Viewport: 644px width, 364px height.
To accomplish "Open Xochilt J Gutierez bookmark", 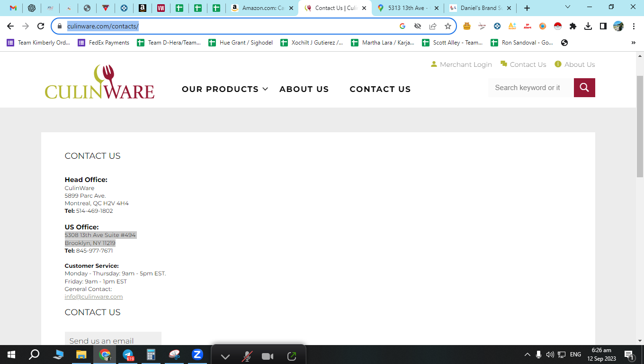I will coord(312,43).
